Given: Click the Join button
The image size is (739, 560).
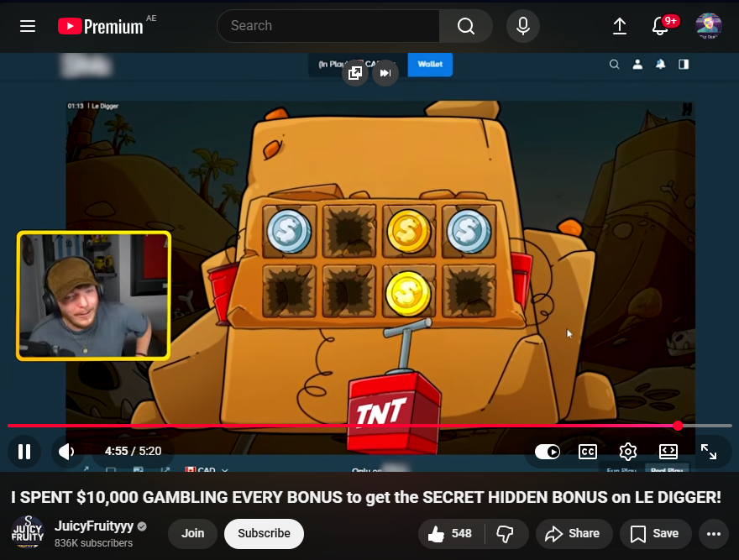Looking at the screenshot, I should point(193,534).
